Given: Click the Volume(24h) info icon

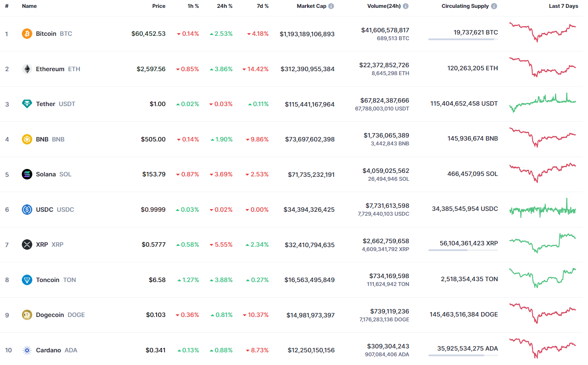Looking at the screenshot, I should click(x=406, y=6).
